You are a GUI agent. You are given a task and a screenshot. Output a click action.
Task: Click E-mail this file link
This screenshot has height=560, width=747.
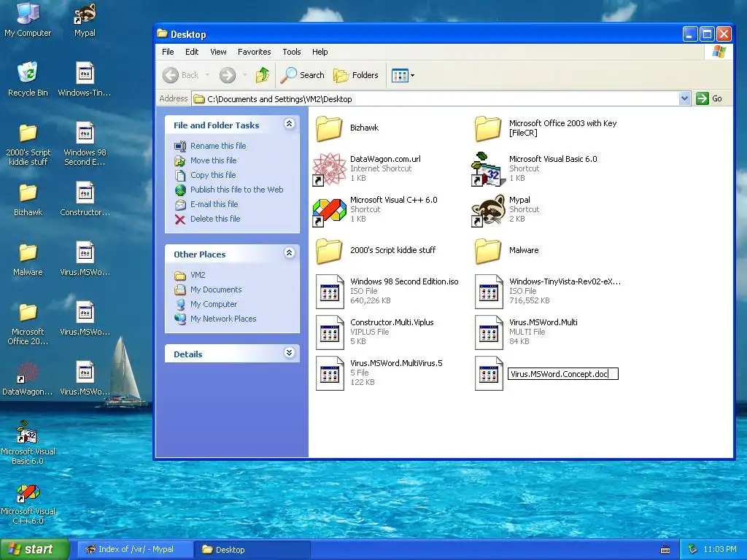(214, 204)
